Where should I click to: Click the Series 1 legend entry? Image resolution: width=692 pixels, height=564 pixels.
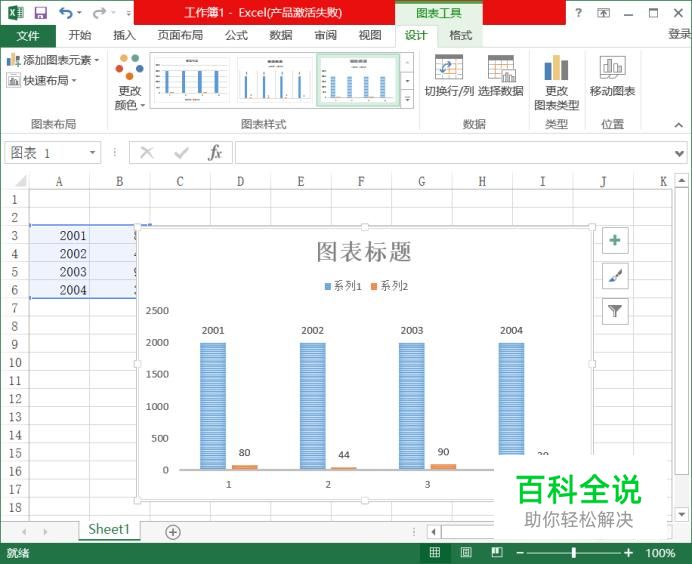[343, 286]
